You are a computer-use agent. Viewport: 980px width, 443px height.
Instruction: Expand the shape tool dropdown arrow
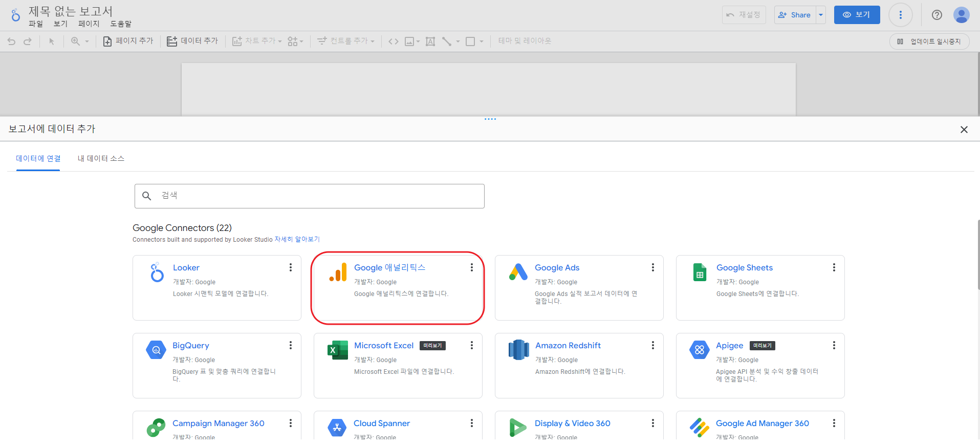click(x=482, y=41)
